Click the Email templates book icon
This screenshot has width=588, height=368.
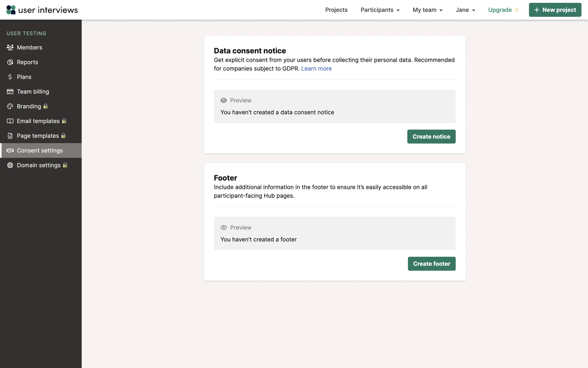click(10, 121)
